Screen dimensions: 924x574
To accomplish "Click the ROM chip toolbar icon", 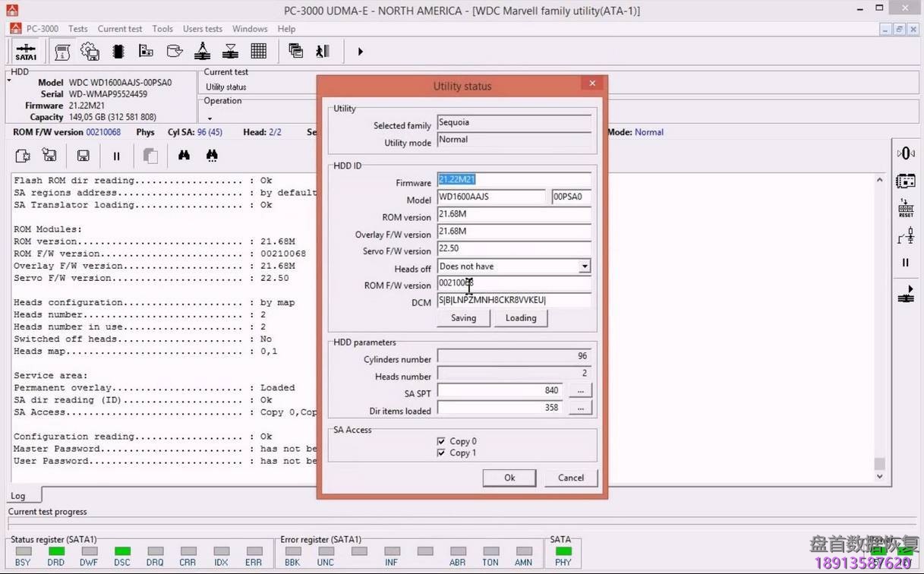I will click(x=118, y=51).
